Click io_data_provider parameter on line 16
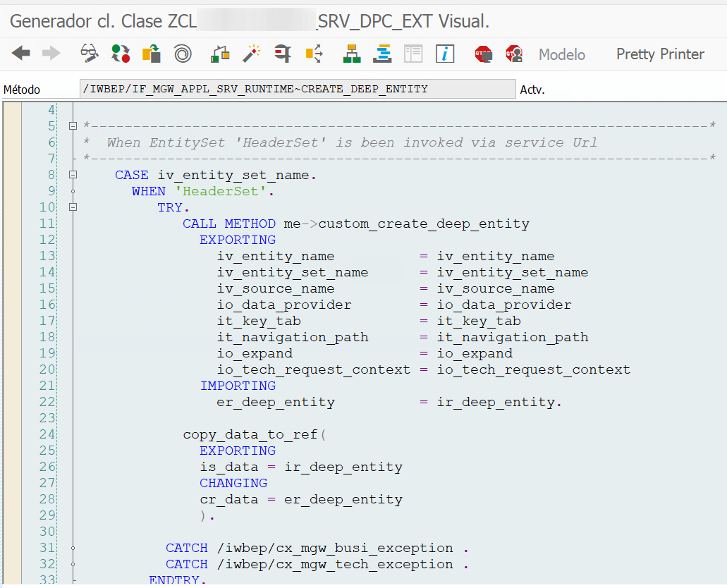Viewport: 727px width, 588px height. pyautogui.click(x=284, y=305)
